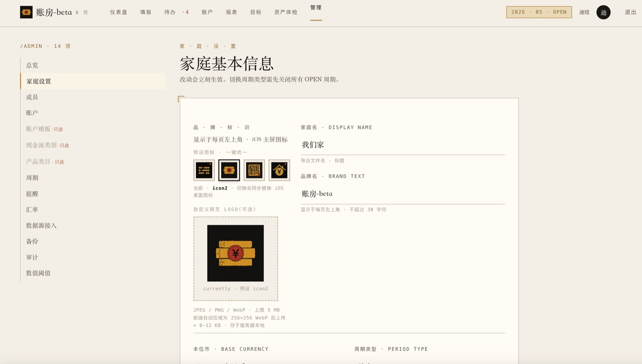Viewport: 642px width, 364px height.
Task: Select the gold bar yen preset icon
Action: 229,170
